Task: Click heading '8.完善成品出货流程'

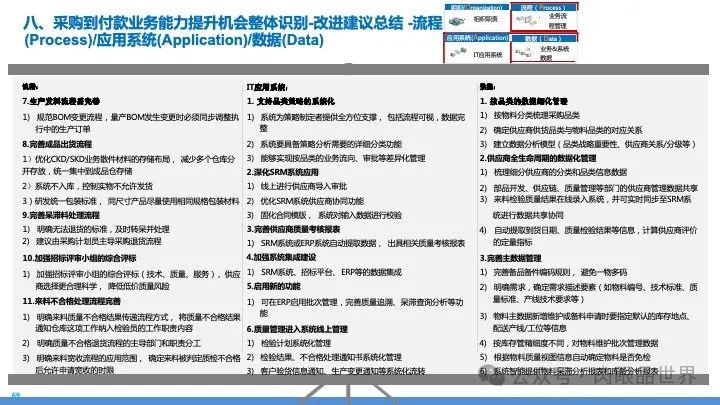Action: tap(57, 144)
